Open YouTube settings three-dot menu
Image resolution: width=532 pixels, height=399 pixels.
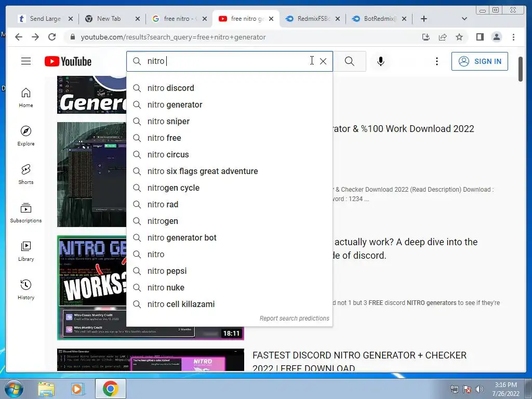pyautogui.click(x=436, y=61)
